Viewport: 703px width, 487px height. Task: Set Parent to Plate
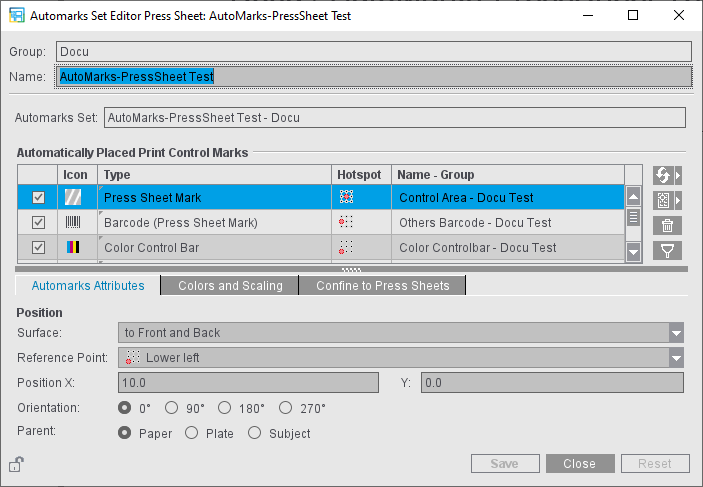pos(191,433)
